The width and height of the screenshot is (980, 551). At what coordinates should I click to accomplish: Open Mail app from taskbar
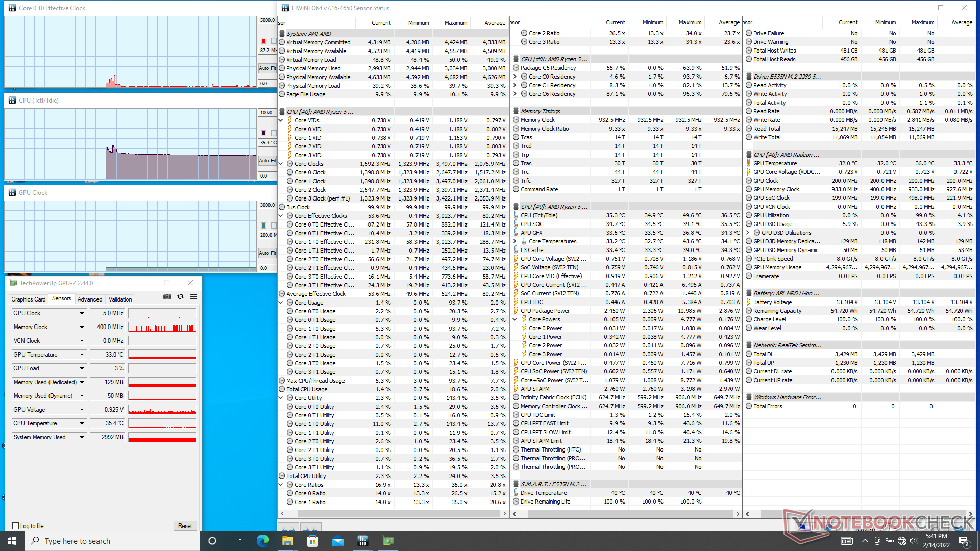click(337, 541)
